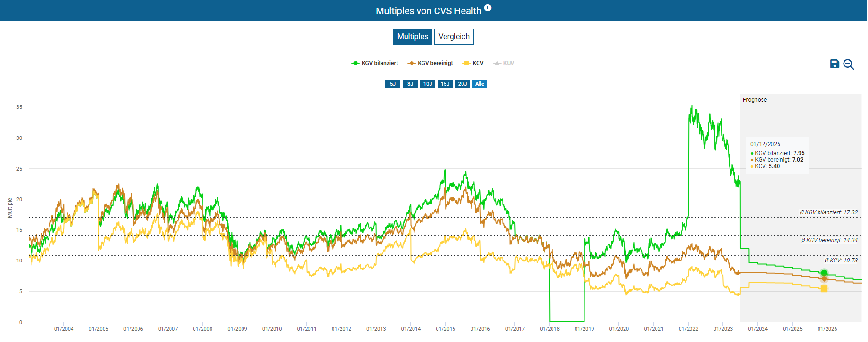Choose the 10J time range
Screen dimensions: 868x342
point(427,84)
